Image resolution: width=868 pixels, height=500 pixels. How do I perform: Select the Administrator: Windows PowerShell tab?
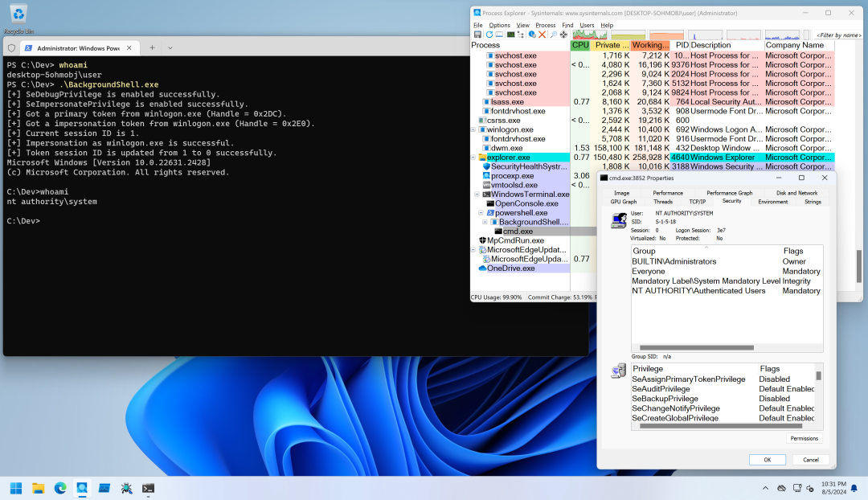tap(79, 48)
